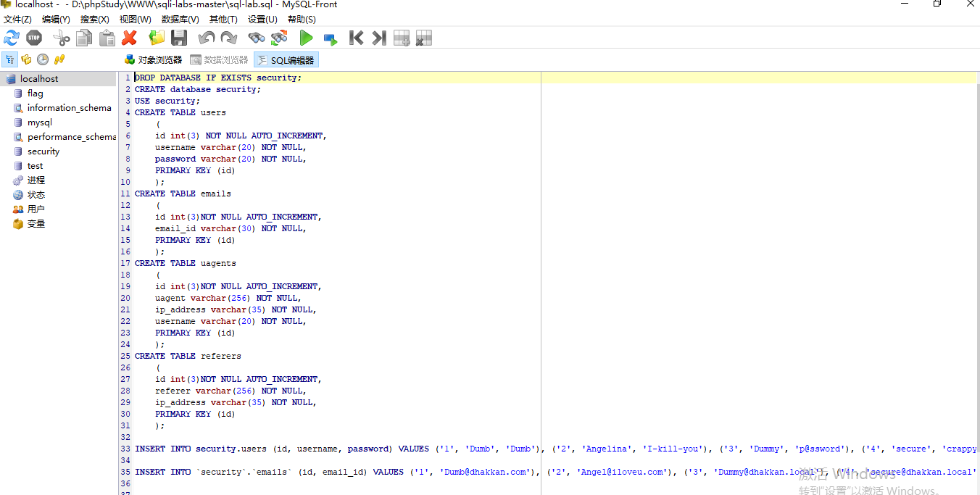The height and width of the screenshot is (495, 980).
Task: Click the red Delete icon in the toolbar
Action: tap(129, 38)
